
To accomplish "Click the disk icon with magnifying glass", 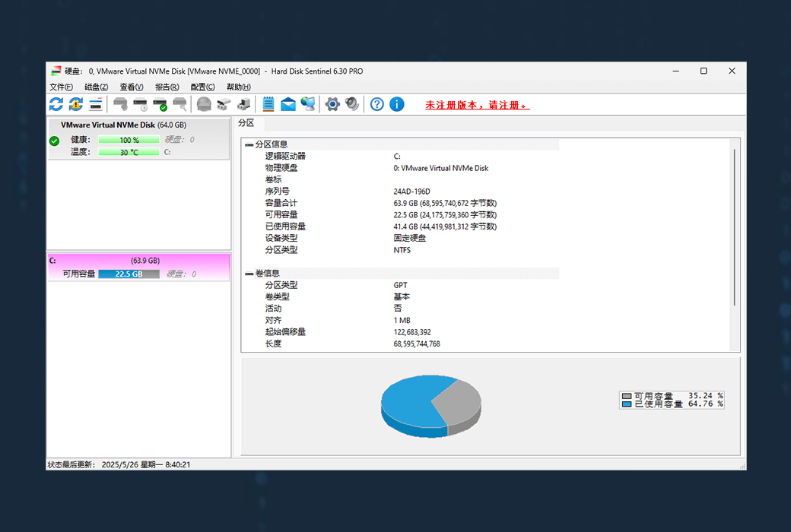I will point(179,104).
